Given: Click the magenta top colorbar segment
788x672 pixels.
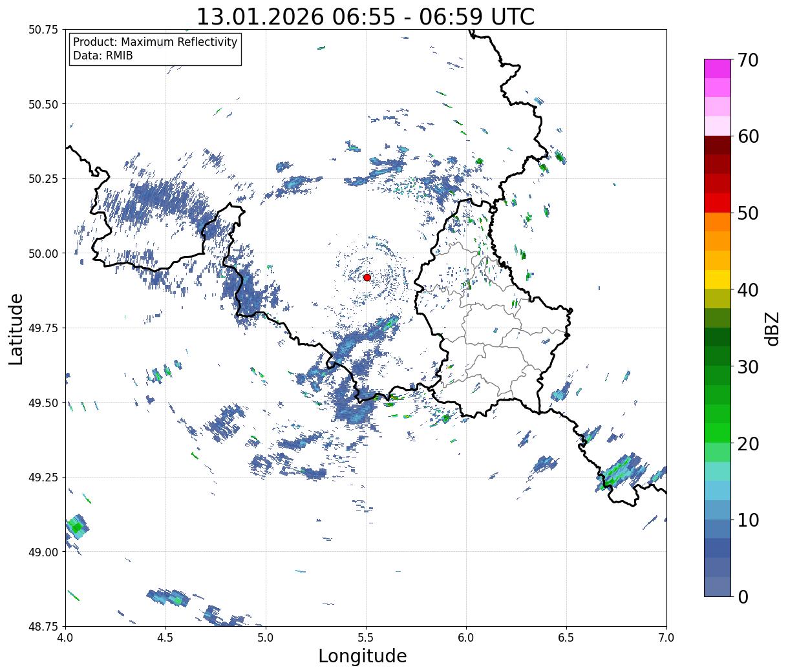Looking at the screenshot, I should tap(718, 68).
